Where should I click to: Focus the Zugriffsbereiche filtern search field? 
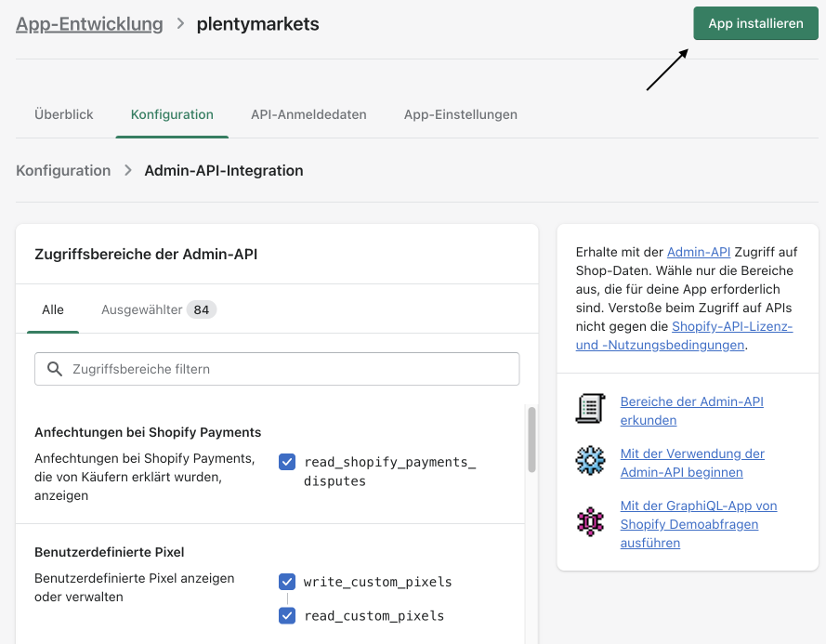pos(277,369)
